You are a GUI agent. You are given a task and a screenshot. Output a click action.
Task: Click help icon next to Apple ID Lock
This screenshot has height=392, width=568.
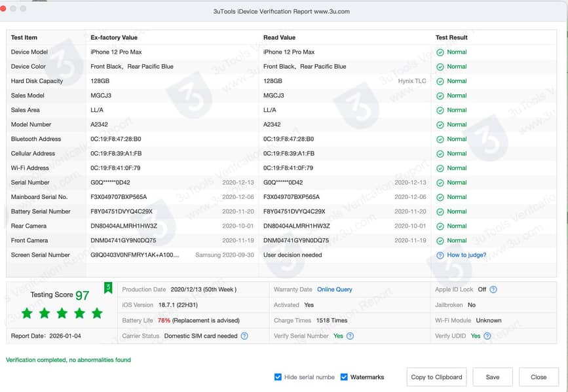(x=493, y=289)
